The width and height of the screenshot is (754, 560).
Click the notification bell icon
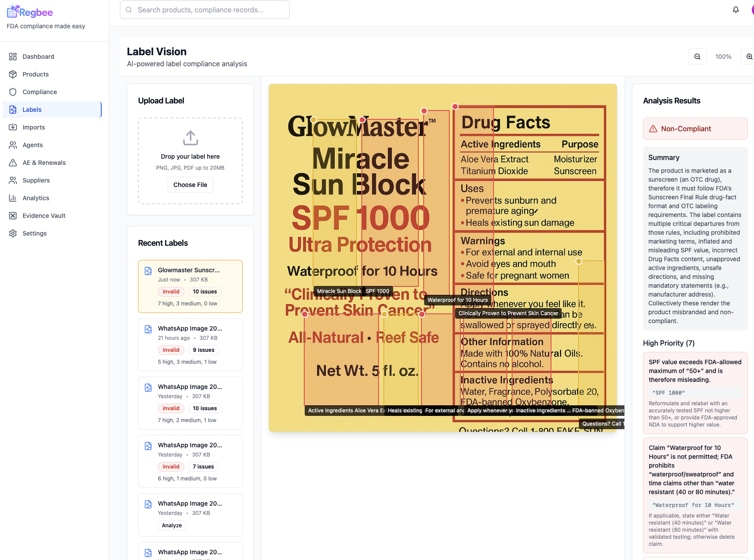[735, 10]
